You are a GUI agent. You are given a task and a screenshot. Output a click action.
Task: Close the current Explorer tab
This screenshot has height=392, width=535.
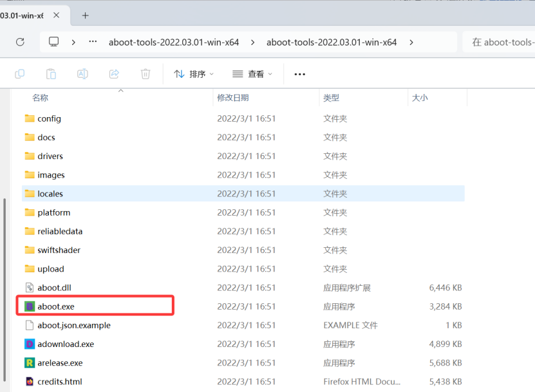(56, 15)
